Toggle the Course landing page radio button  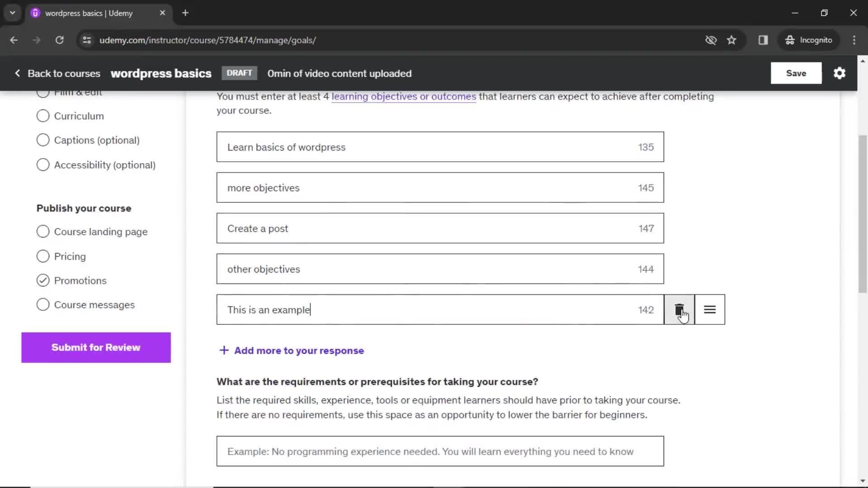point(43,232)
